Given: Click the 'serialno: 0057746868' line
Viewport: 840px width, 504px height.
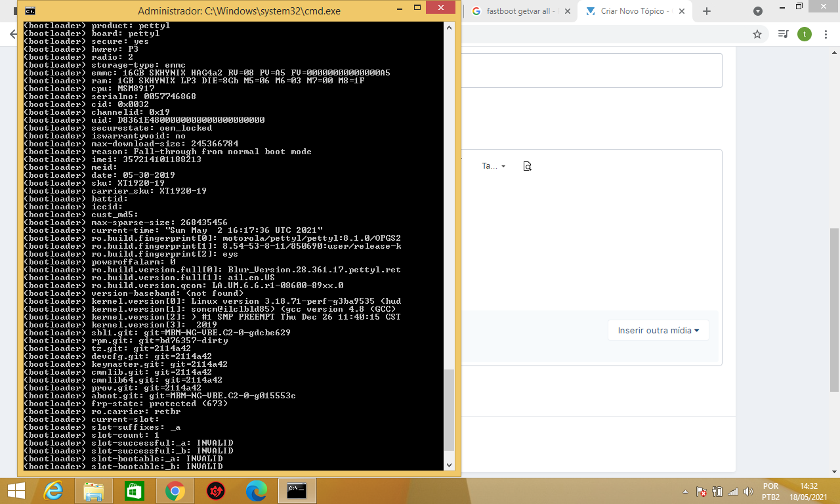Looking at the screenshot, I should tap(110, 96).
